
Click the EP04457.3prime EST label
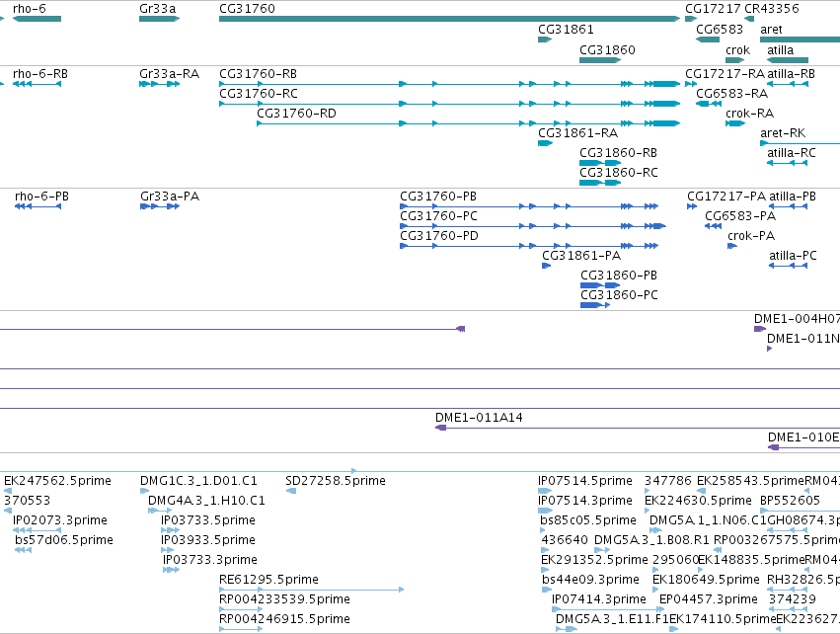(x=708, y=600)
